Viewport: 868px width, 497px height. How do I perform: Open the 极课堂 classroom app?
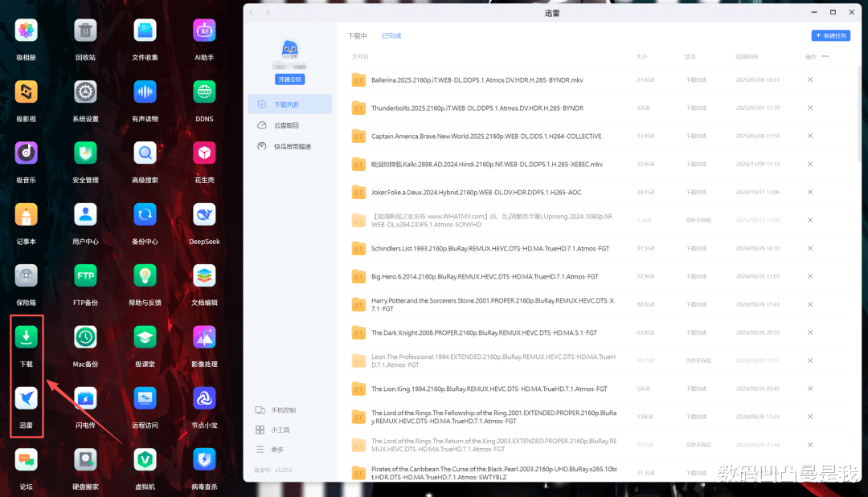point(145,337)
